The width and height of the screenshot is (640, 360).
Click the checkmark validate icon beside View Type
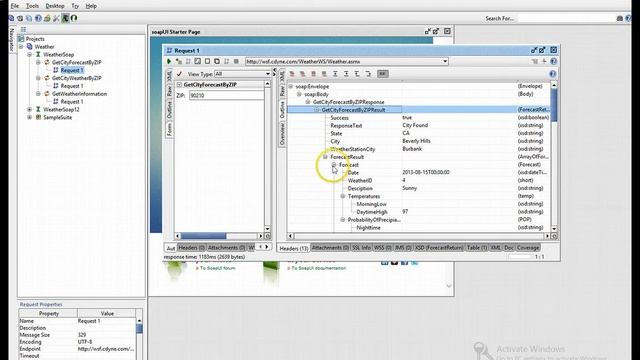[179, 74]
